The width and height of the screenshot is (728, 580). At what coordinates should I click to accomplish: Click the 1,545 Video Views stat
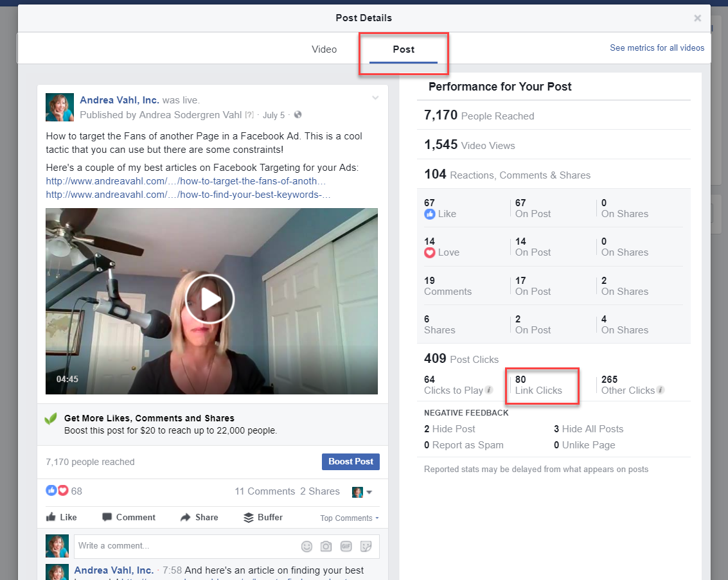[470, 145]
